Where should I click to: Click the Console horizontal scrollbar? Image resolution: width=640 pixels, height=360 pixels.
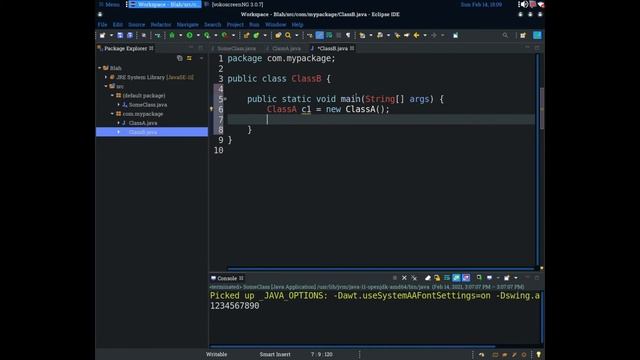(x=352, y=346)
